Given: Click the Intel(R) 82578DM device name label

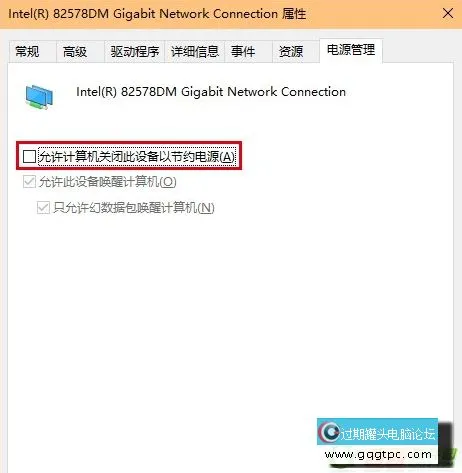Looking at the screenshot, I should (211, 92).
